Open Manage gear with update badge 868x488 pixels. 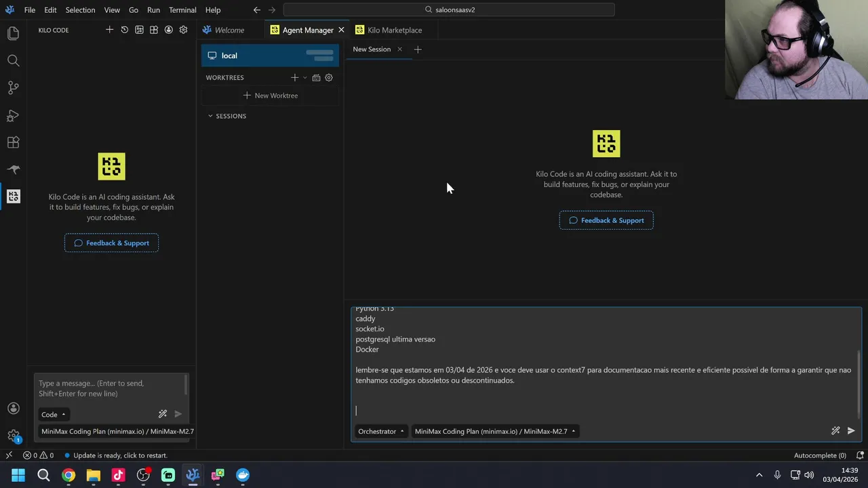13,436
